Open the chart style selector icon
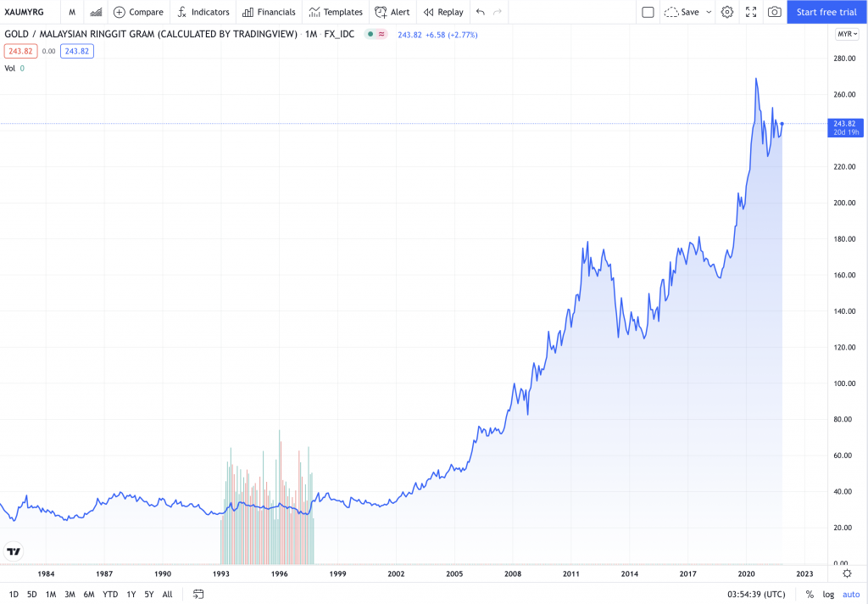The width and height of the screenshot is (868, 604). (97, 12)
